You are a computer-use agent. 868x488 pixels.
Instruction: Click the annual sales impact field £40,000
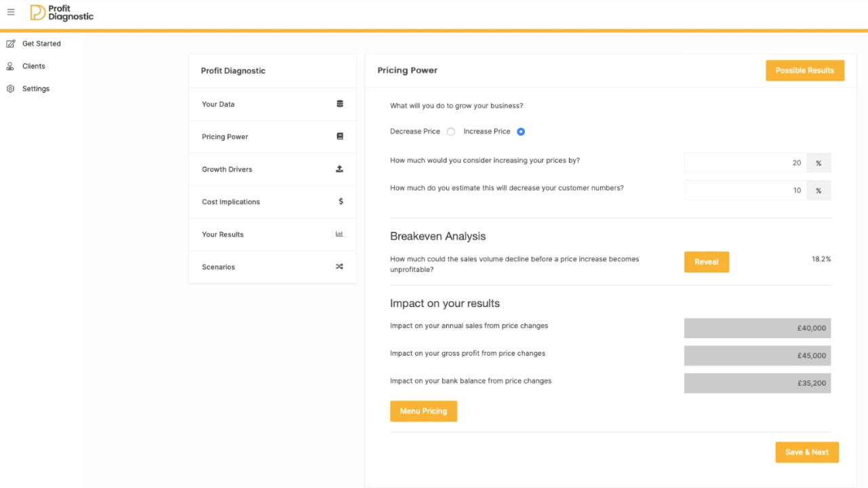[757, 328]
